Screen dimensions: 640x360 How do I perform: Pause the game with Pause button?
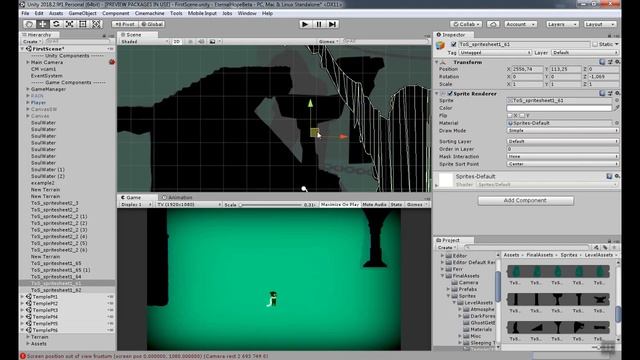(319, 24)
